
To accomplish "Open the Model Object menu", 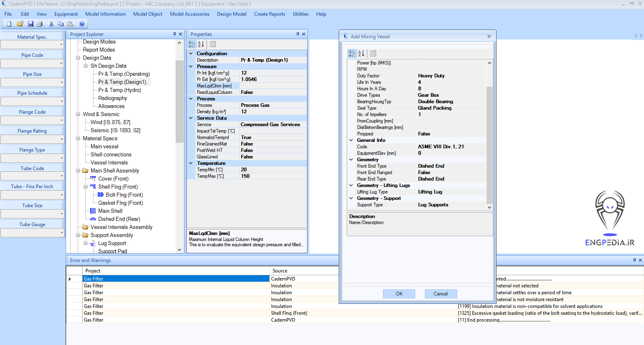I will pos(148,14).
